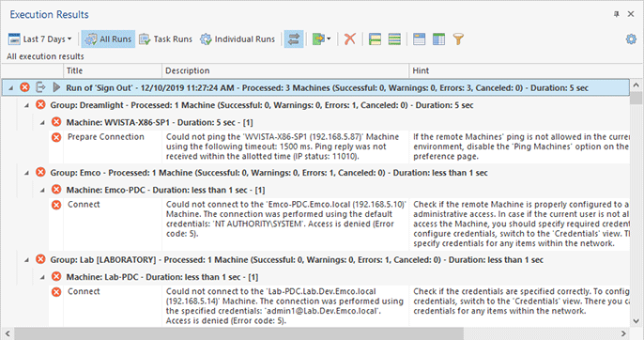Screen dimensions: 644x340
Task: Click the vertical scrollbar up arrow
Action: (x=636, y=85)
